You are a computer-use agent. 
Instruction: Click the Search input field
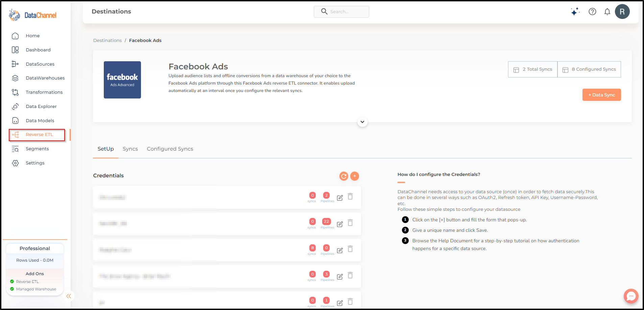341,12
